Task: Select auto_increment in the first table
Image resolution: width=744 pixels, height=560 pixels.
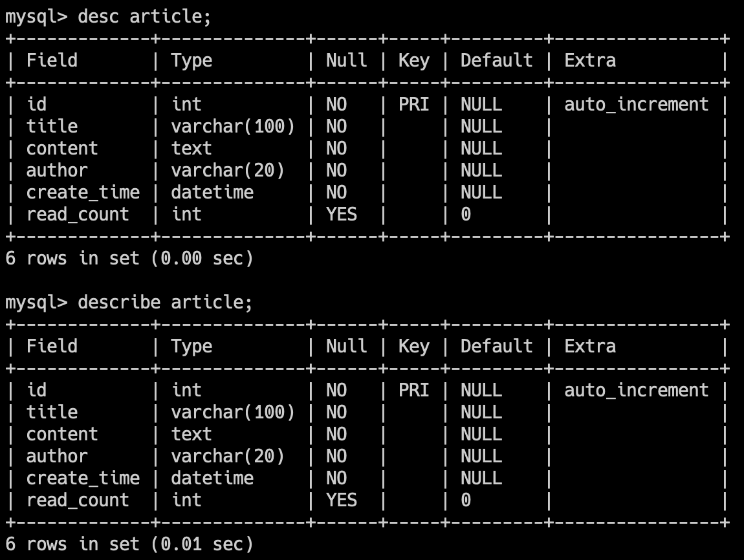Action: click(636, 105)
